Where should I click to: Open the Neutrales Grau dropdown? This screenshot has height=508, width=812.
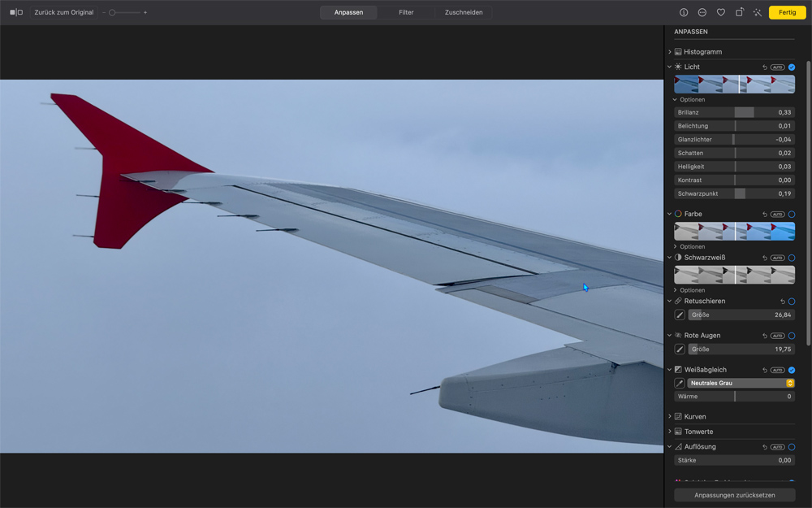(x=741, y=383)
